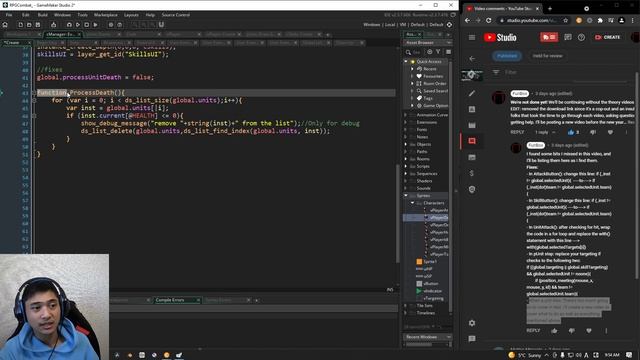This screenshot has width=640, height=360.
Task: Open the Recent Windows dropdown
Action: [x=449, y=337]
